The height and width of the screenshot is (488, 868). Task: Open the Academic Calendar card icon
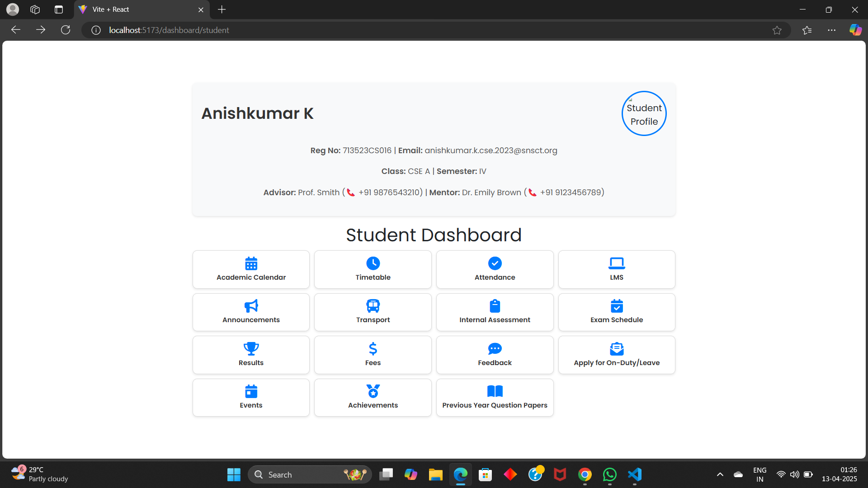251,263
